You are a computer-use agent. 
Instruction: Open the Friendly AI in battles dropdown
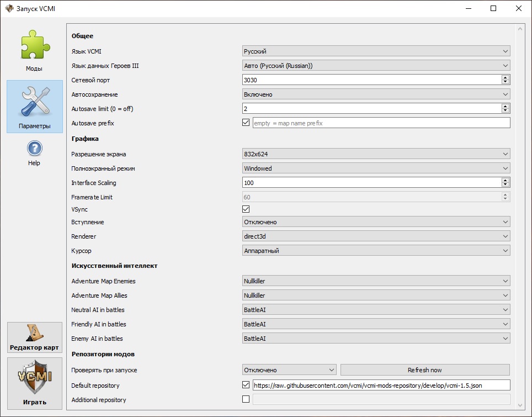[376, 324]
